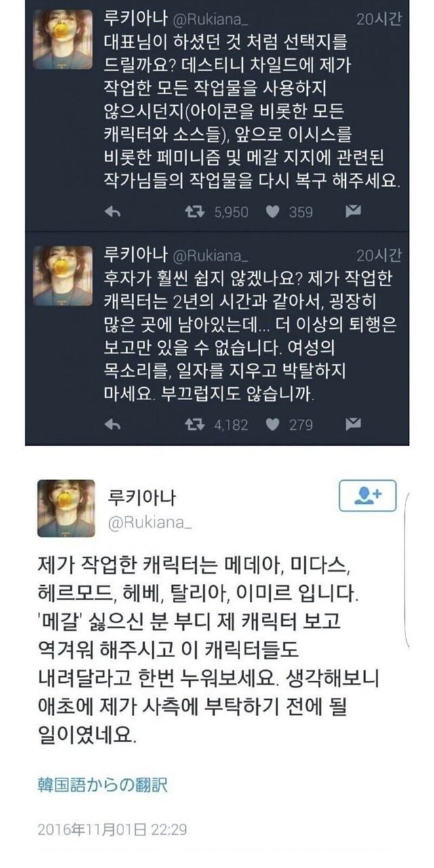
Task: Reply to the first tweet from 루키아나
Action: [x=113, y=212]
